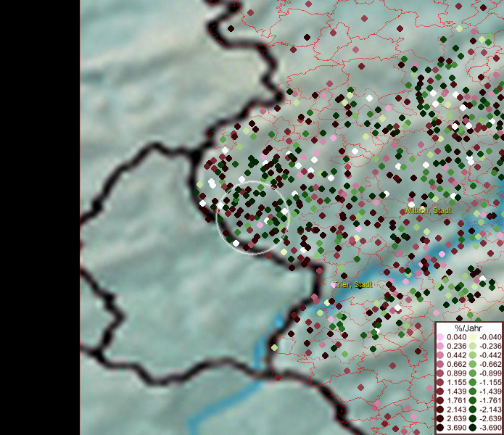Choose the green -0.899 legend swatch
This screenshot has width=504, height=435.
(x=473, y=373)
